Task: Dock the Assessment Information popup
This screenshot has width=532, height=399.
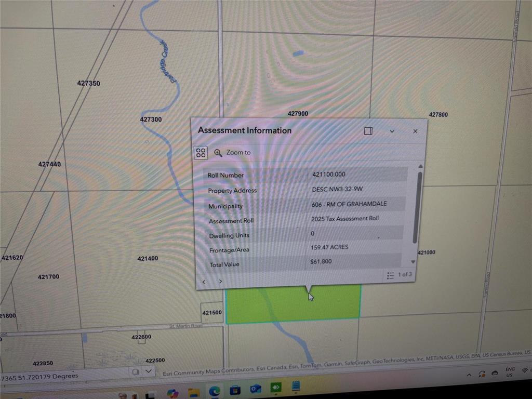Action: click(368, 131)
